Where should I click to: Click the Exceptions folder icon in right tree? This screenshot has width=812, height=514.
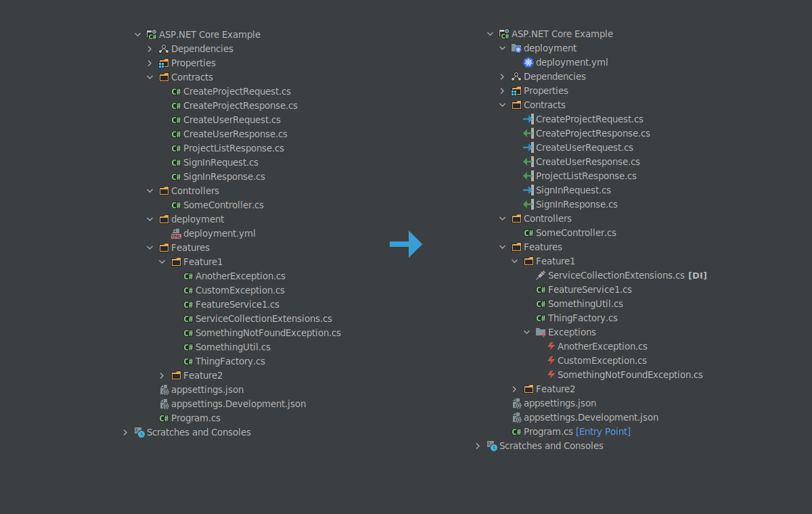(x=541, y=332)
